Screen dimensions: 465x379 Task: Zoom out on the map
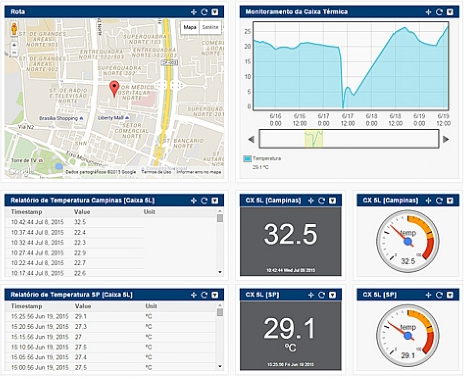(14, 53)
